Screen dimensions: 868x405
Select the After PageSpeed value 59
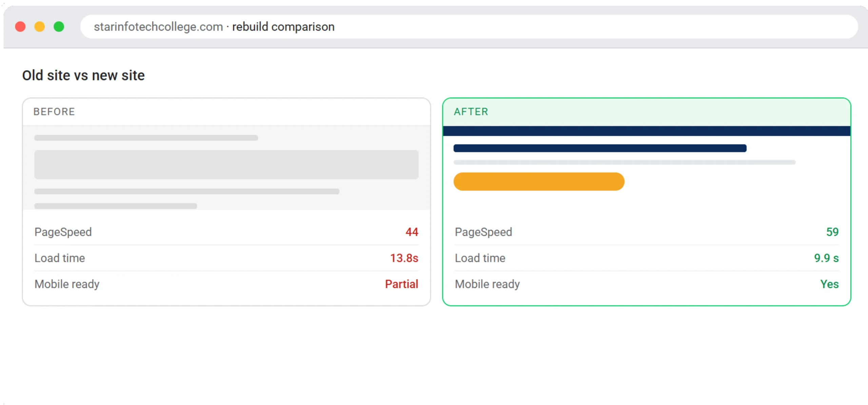(x=832, y=232)
